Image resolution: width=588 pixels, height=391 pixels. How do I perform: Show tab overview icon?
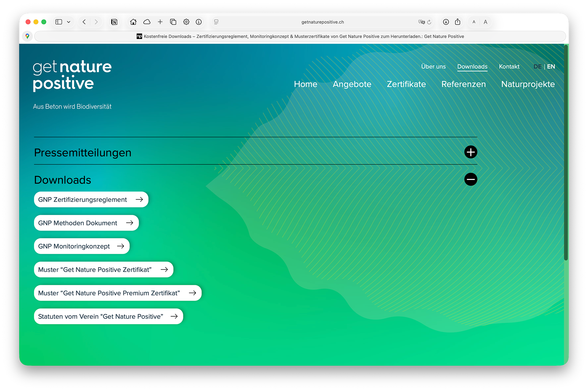tap(173, 22)
